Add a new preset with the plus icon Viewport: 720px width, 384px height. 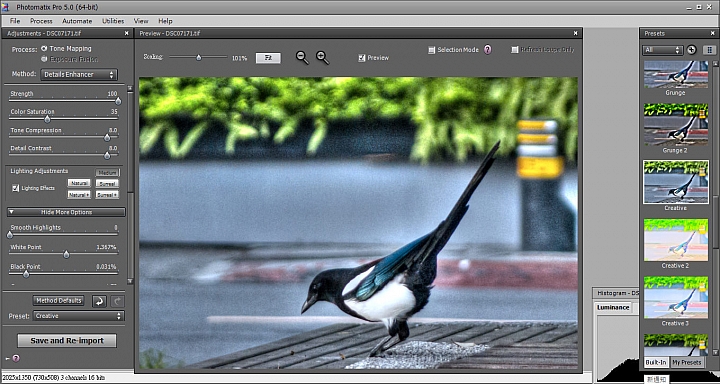pos(692,50)
